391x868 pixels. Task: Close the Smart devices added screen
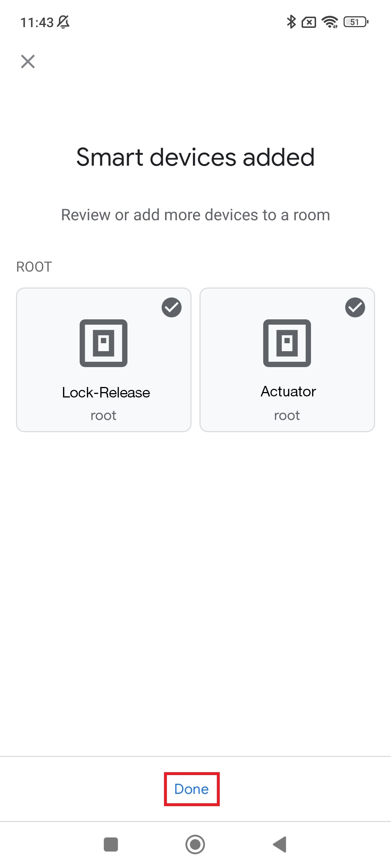pyautogui.click(x=28, y=61)
